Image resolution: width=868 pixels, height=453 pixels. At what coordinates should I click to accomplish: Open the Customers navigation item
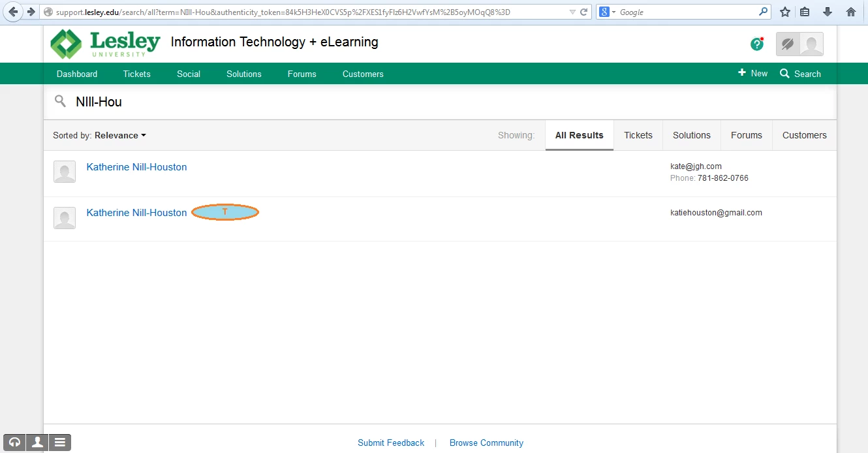click(363, 74)
